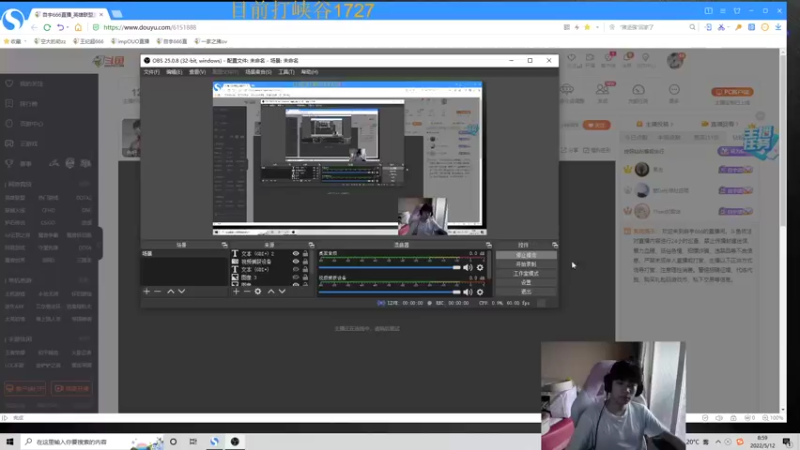Open Task View on the taskbar
The image size is (800, 450).
[193, 442]
